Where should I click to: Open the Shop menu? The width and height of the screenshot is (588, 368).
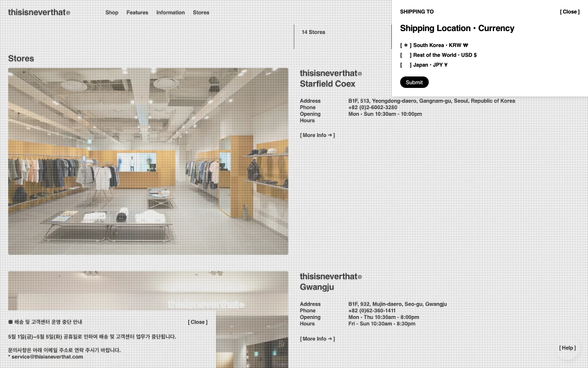click(x=112, y=13)
